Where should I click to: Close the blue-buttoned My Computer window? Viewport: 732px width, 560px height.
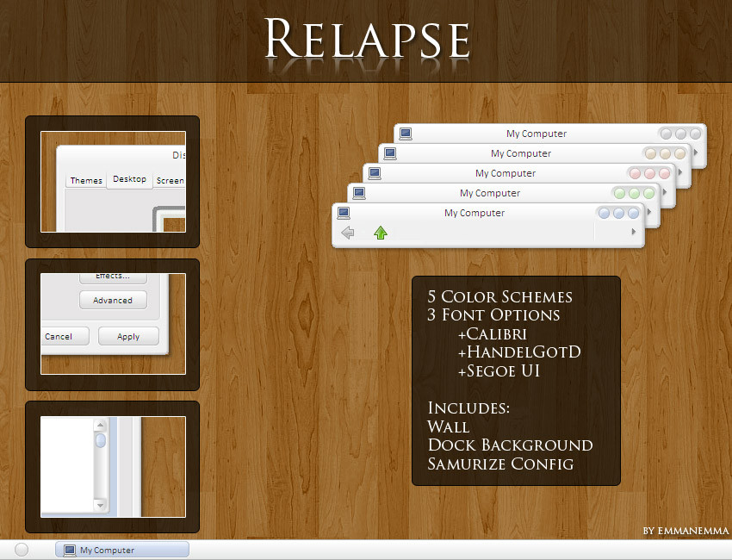tap(634, 214)
